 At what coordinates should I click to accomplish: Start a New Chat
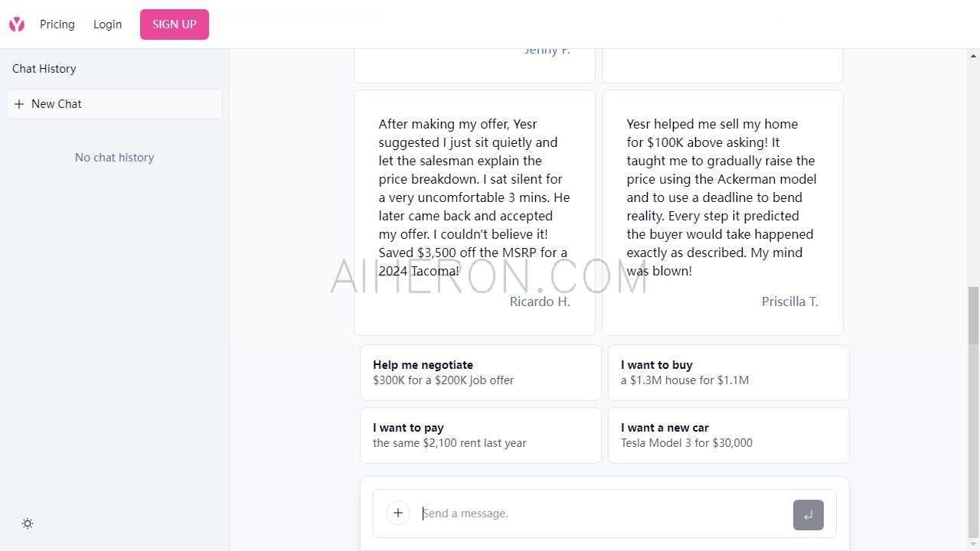tap(114, 103)
